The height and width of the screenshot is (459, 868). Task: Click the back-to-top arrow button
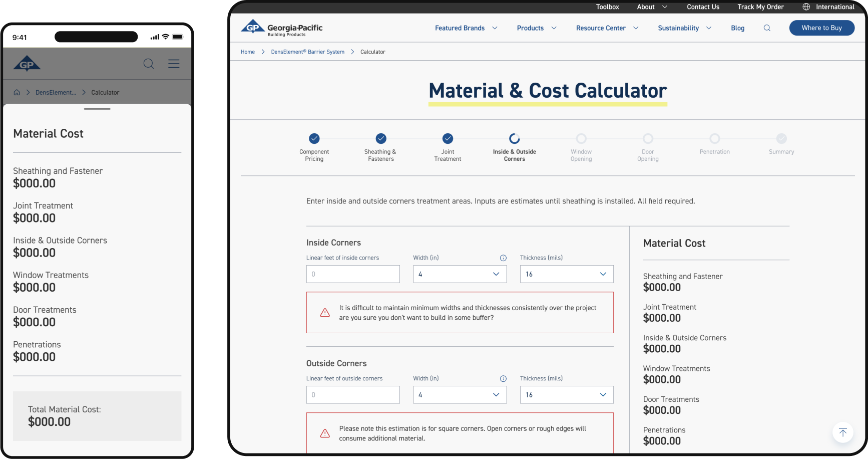843,432
